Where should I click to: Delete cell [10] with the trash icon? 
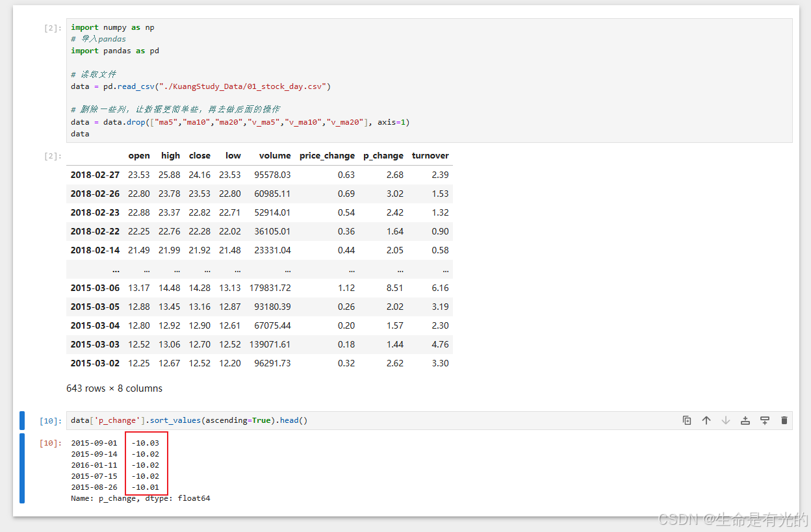tap(784, 420)
